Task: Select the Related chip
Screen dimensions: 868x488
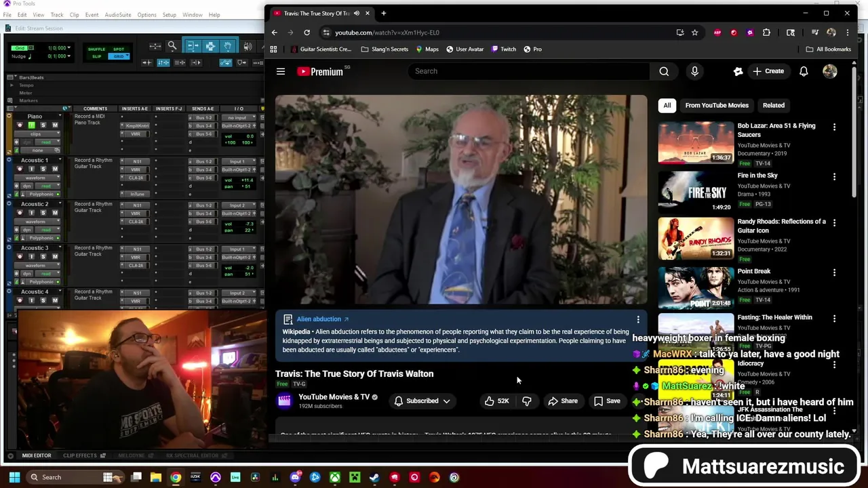Action: [774, 105]
